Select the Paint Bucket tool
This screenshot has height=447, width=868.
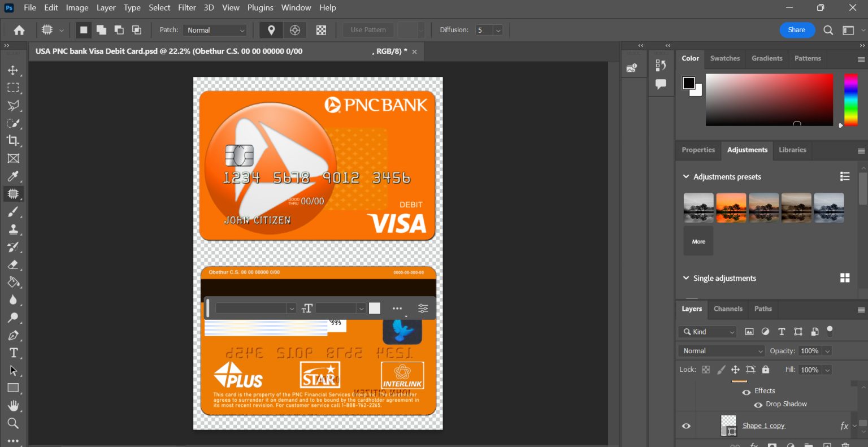[x=13, y=282]
